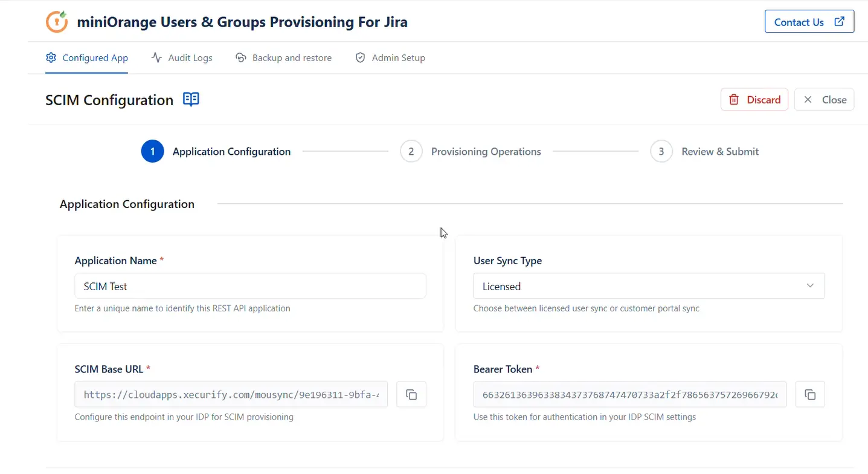Open the SCIM documentation book icon

tap(191, 100)
